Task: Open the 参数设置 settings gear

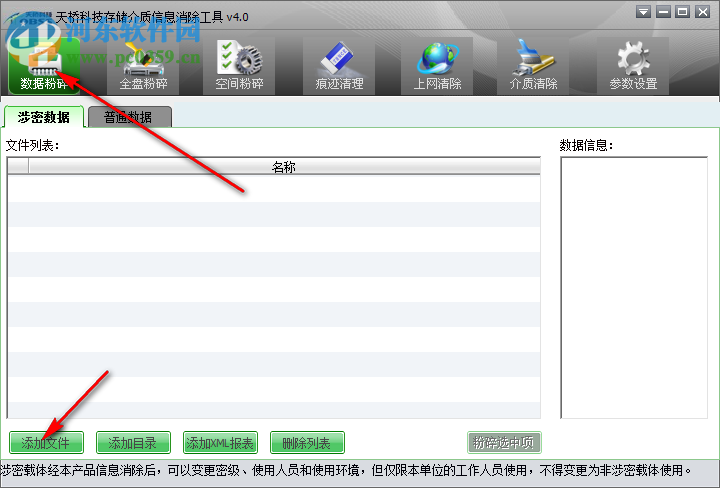Action: point(633,66)
